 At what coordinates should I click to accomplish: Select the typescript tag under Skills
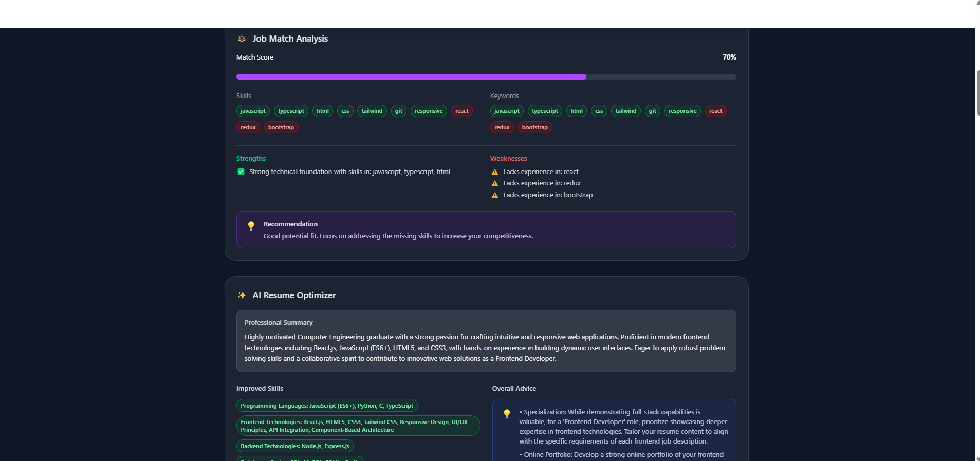(291, 111)
